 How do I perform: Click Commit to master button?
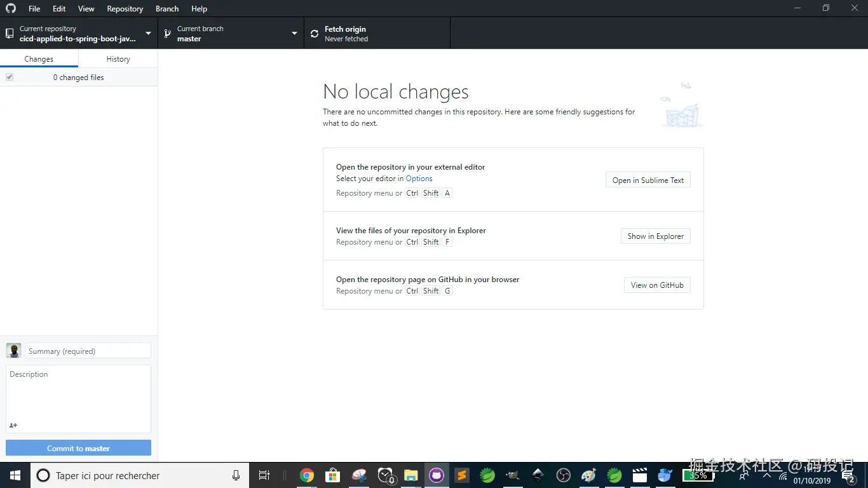coord(79,448)
